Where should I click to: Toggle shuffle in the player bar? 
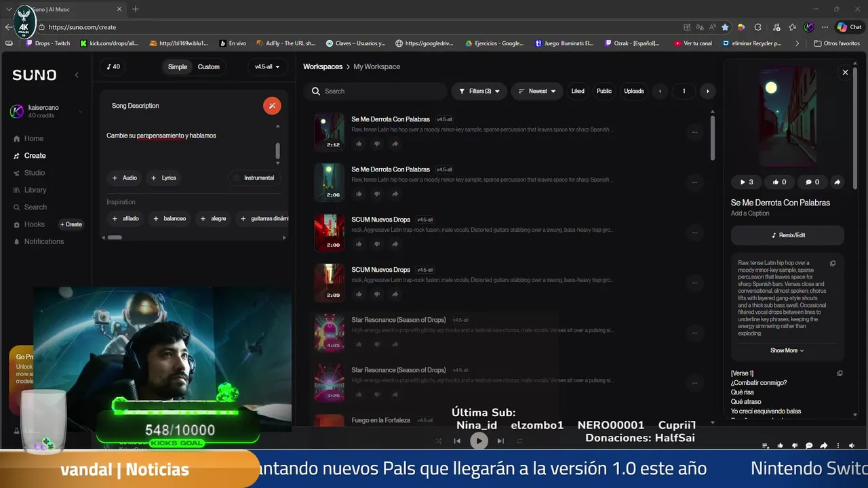[438, 441]
